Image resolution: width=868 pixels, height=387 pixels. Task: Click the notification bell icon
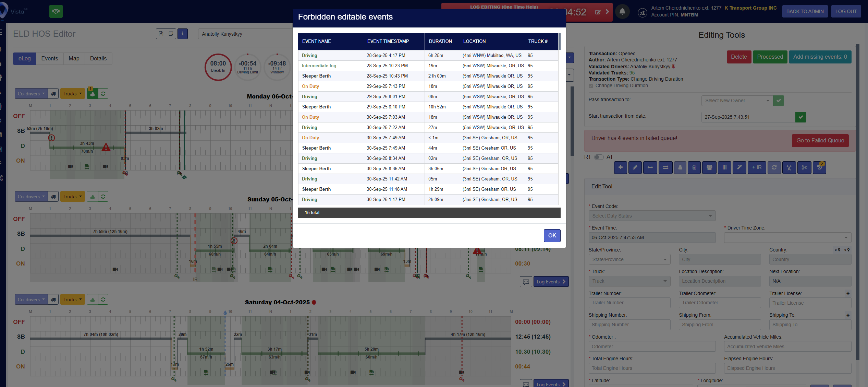pyautogui.click(x=622, y=12)
